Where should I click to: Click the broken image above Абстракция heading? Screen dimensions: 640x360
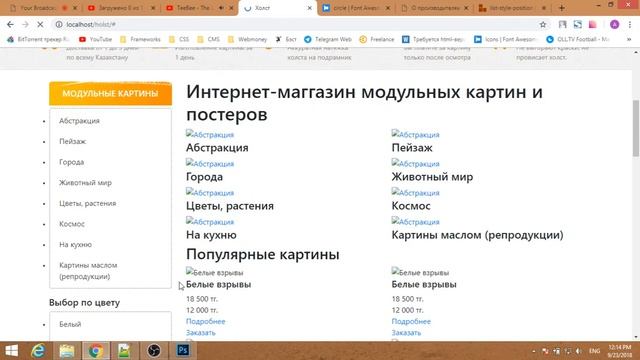210,134
